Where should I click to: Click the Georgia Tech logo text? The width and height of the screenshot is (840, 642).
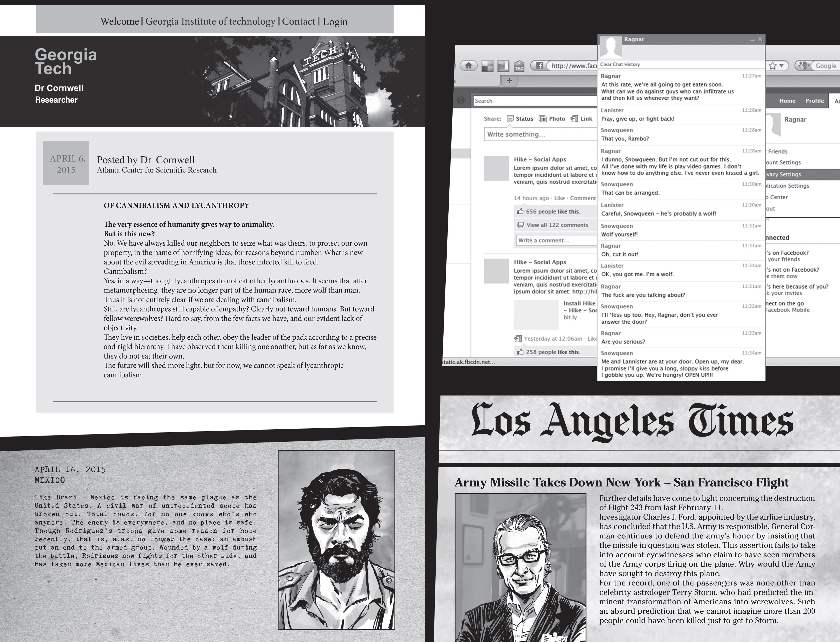[66, 62]
